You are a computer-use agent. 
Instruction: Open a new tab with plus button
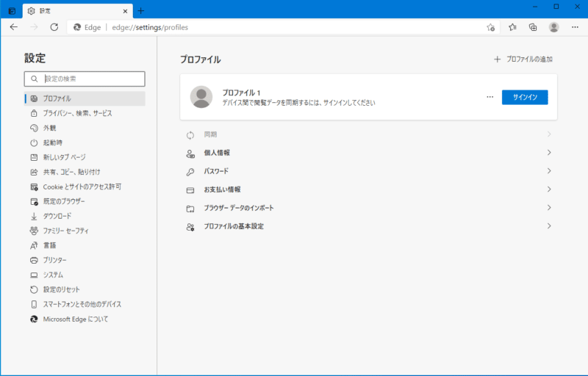pos(140,11)
